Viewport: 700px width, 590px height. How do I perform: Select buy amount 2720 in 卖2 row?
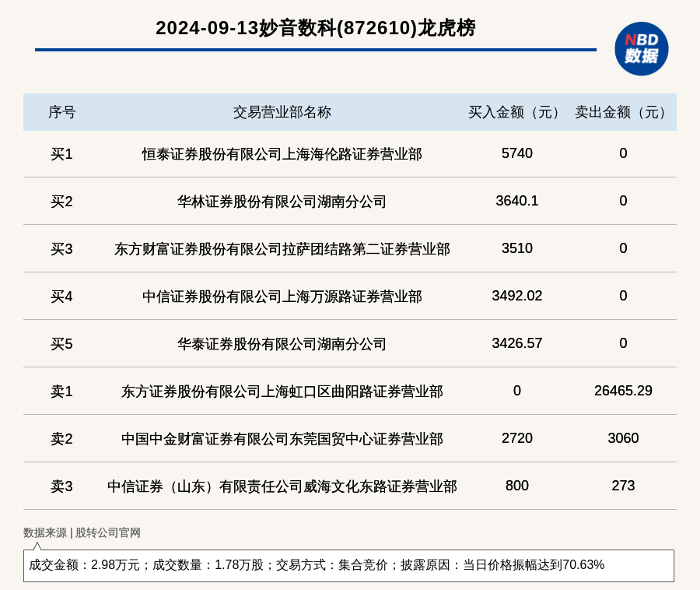[x=517, y=437]
